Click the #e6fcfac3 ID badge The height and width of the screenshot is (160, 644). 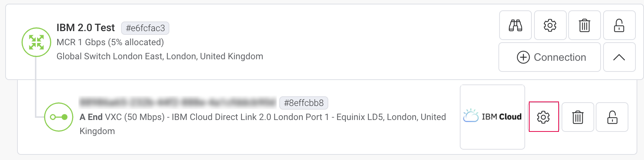point(145,28)
